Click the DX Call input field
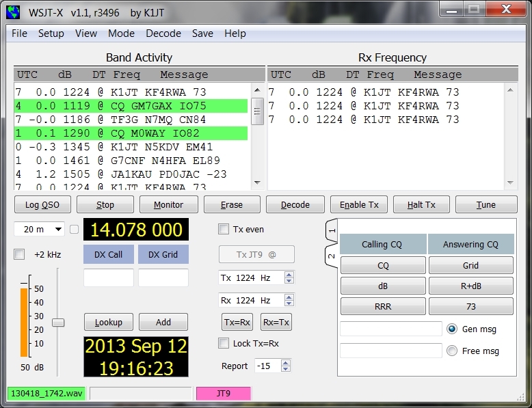532x408 pixels. pyautogui.click(x=108, y=277)
